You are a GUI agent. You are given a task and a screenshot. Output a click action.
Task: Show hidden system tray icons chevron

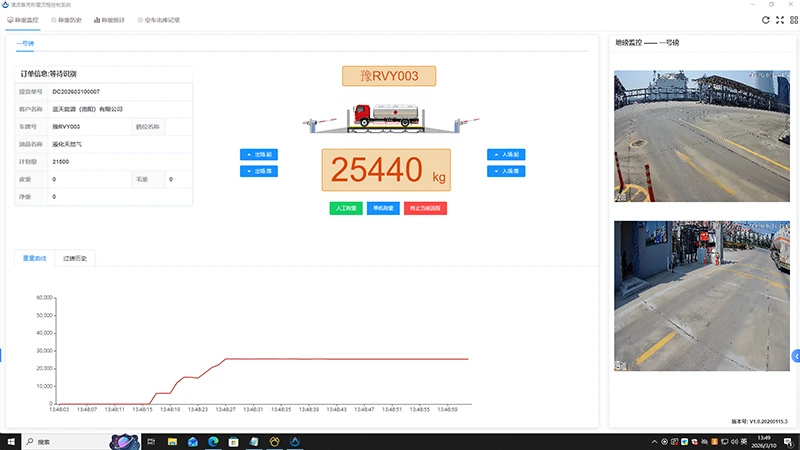point(654,442)
